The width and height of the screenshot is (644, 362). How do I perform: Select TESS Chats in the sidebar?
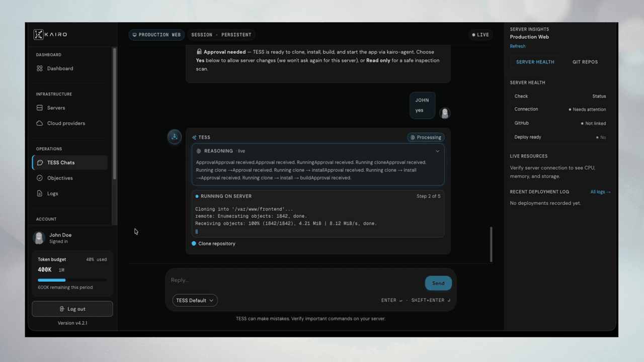click(x=70, y=162)
